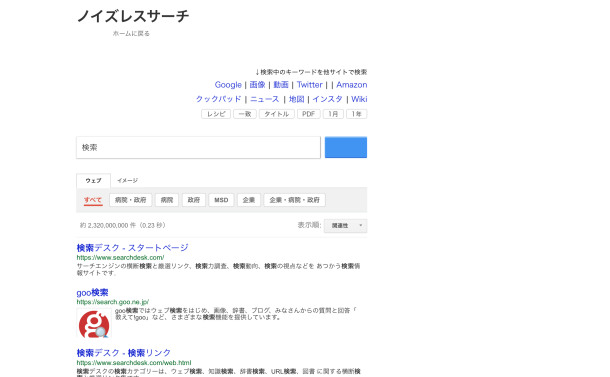Click the PDF filter button

[309, 114]
